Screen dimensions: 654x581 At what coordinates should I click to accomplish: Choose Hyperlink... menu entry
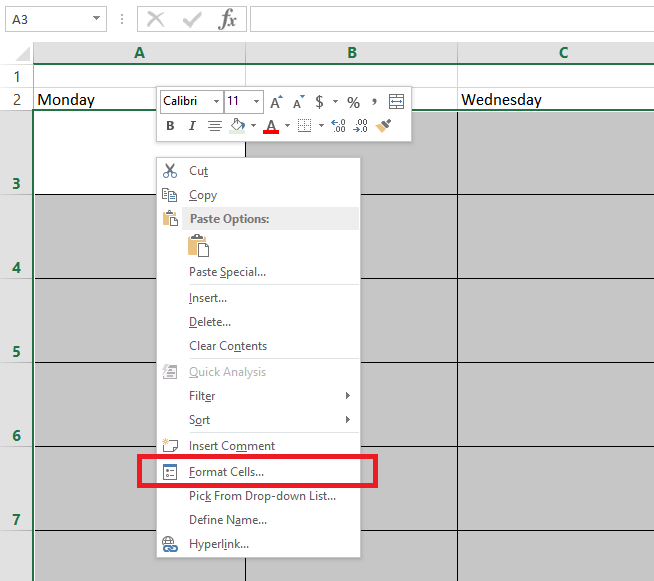[x=258, y=544]
